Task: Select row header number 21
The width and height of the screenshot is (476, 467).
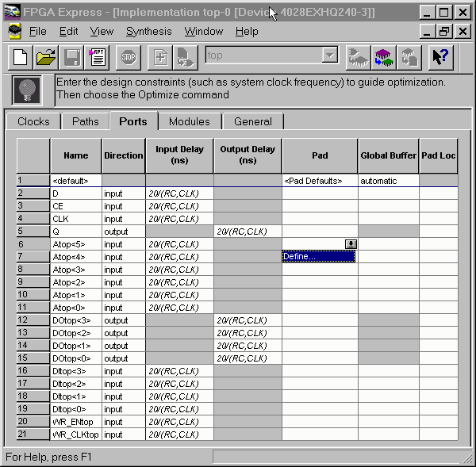Action: (x=33, y=434)
